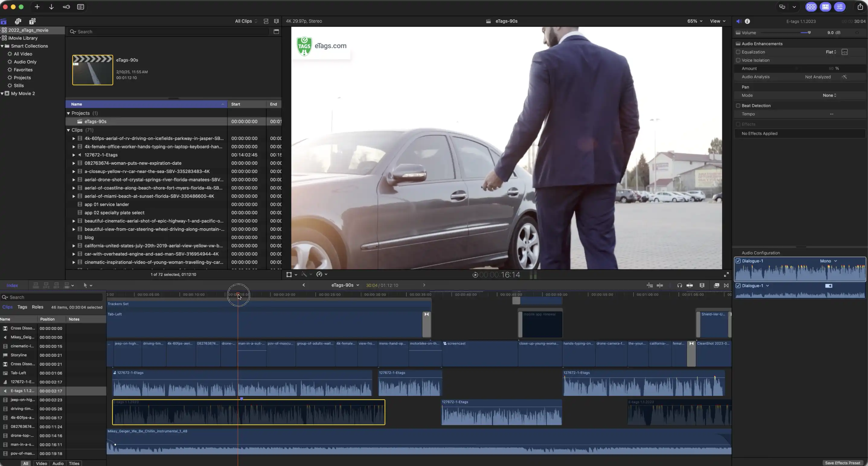868x466 pixels.
Task: Select the eTags-90s project thumbnail
Action: tap(93, 70)
